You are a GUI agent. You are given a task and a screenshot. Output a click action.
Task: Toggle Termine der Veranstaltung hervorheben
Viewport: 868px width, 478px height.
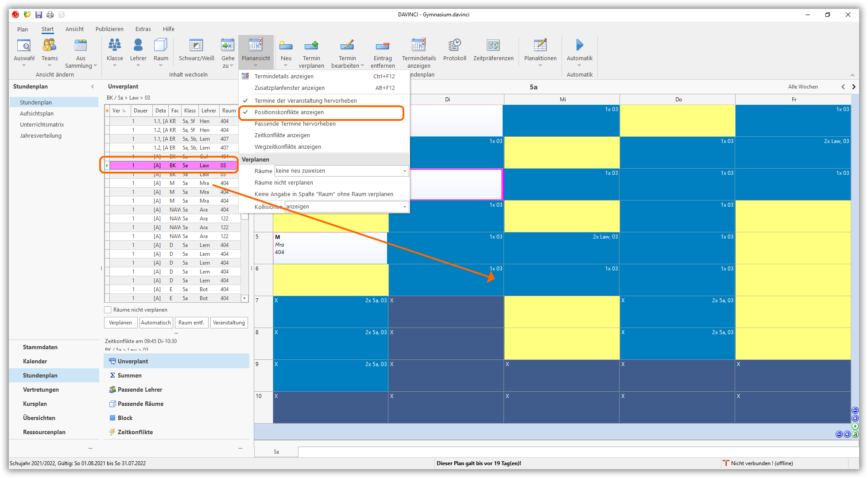305,101
